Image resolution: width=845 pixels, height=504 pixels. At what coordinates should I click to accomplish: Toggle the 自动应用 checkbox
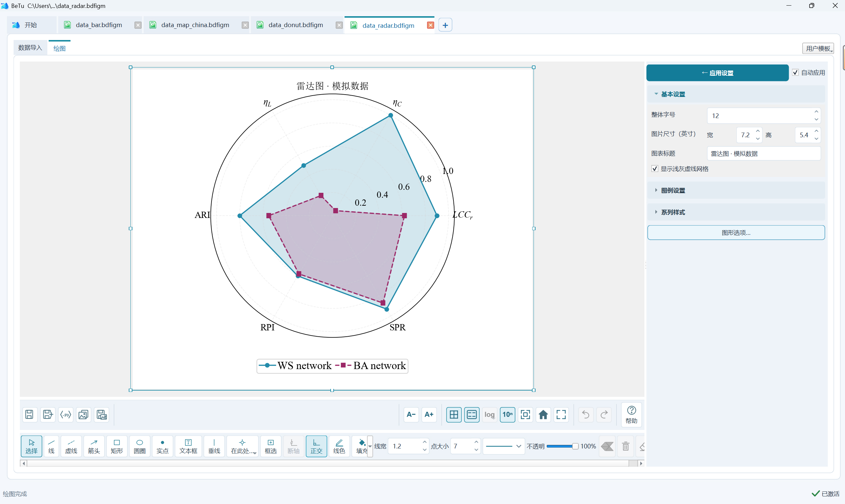tap(795, 72)
